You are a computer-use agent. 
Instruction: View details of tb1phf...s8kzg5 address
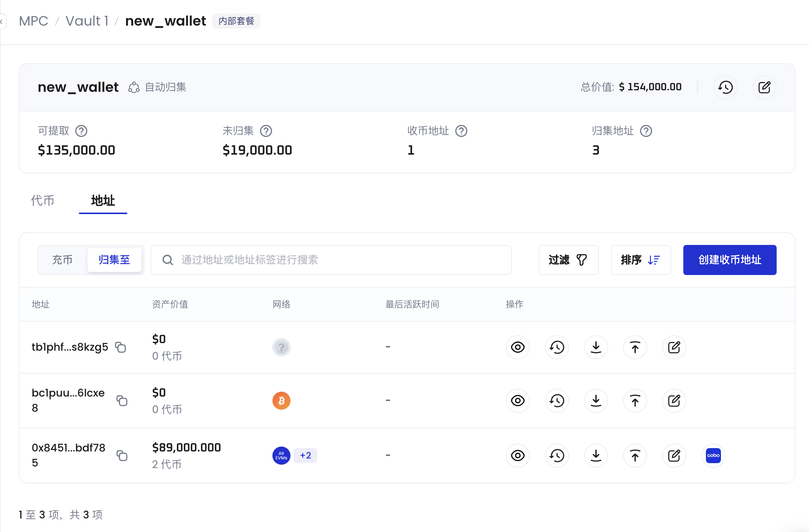(x=518, y=347)
